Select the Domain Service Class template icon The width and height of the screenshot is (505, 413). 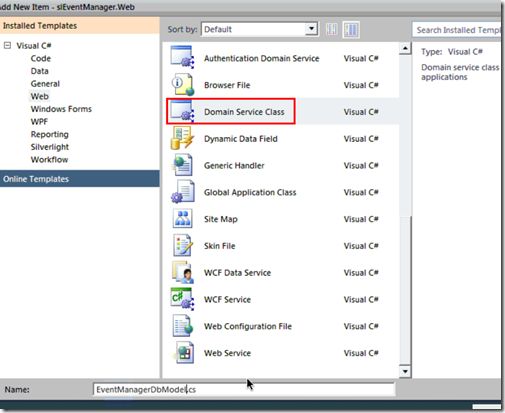[182, 111]
